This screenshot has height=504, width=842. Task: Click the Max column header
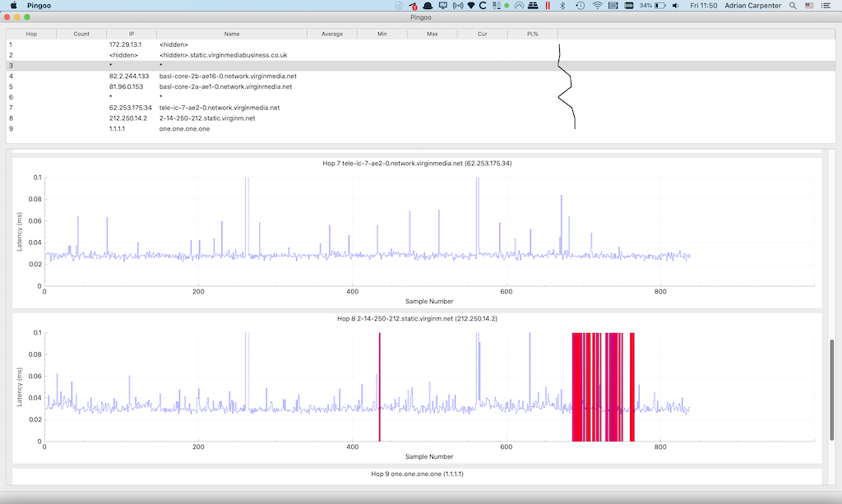(x=432, y=34)
